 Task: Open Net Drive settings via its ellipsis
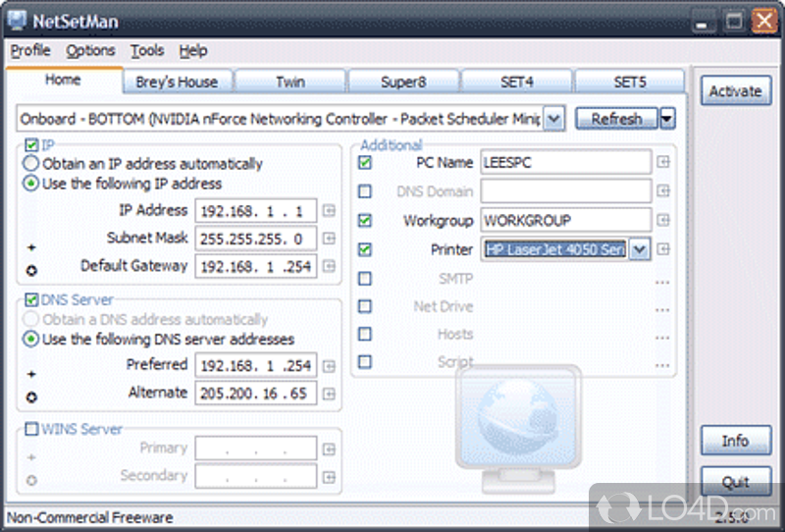click(662, 310)
